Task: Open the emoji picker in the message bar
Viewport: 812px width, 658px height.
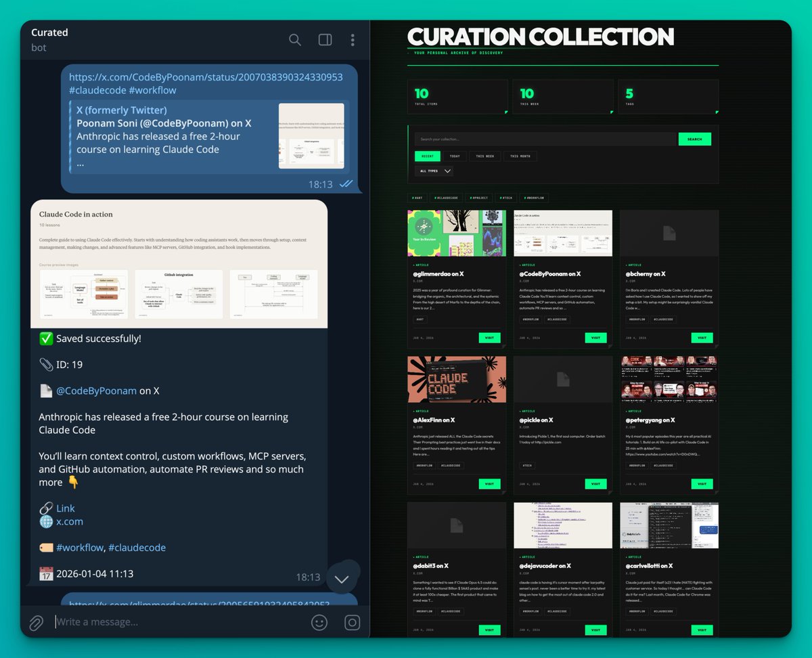Action: pyautogui.click(x=319, y=622)
